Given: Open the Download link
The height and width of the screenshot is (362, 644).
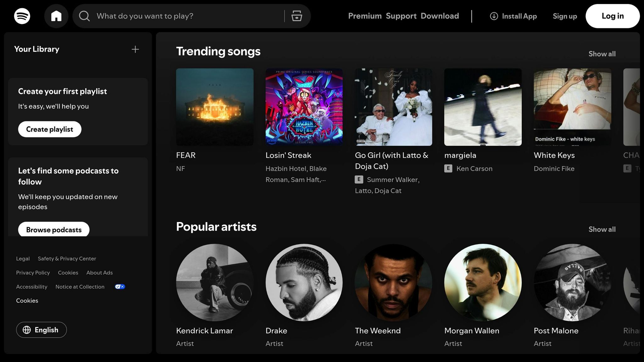Looking at the screenshot, I should click(x=440, y=16).
